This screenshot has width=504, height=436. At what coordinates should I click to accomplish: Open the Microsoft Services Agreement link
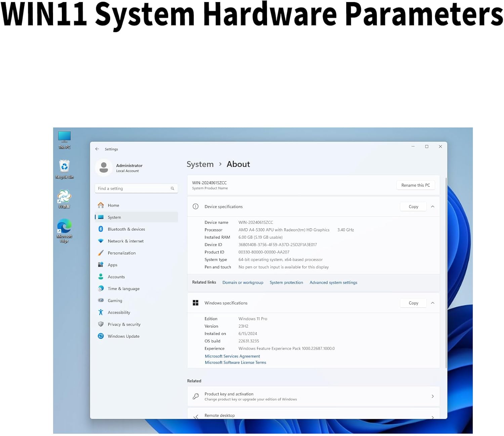click(x=233, y=356)
